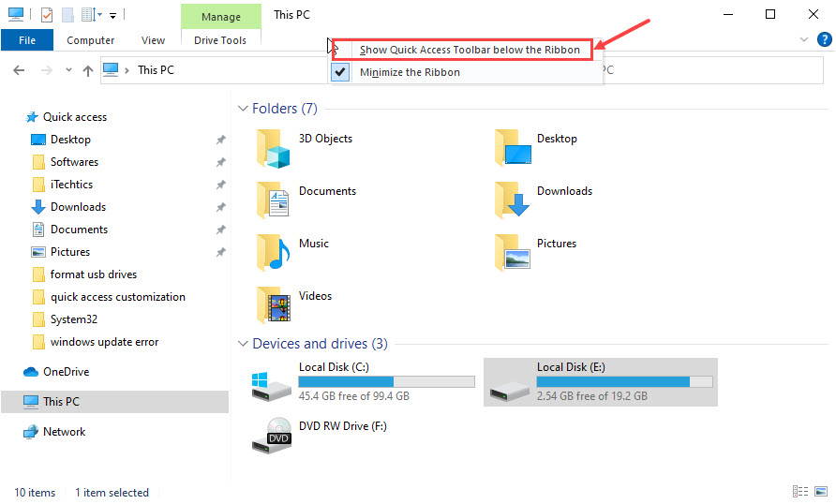Select the Videos folder icon
Screen dimensions: 836x504
click(273, 304)
